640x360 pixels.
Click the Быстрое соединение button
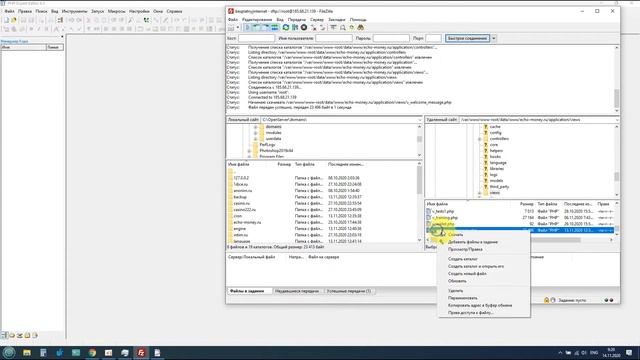pyautogui.click(x=467, y=38)
